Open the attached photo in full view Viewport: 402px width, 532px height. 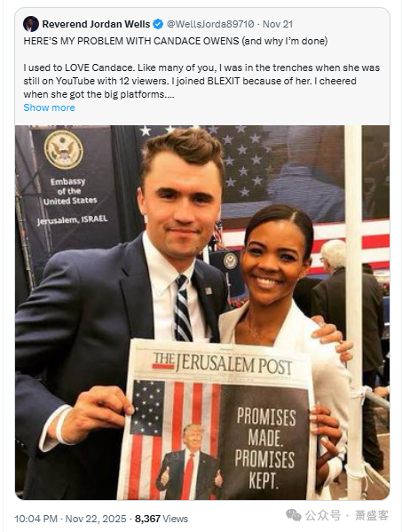pos(202,313)
